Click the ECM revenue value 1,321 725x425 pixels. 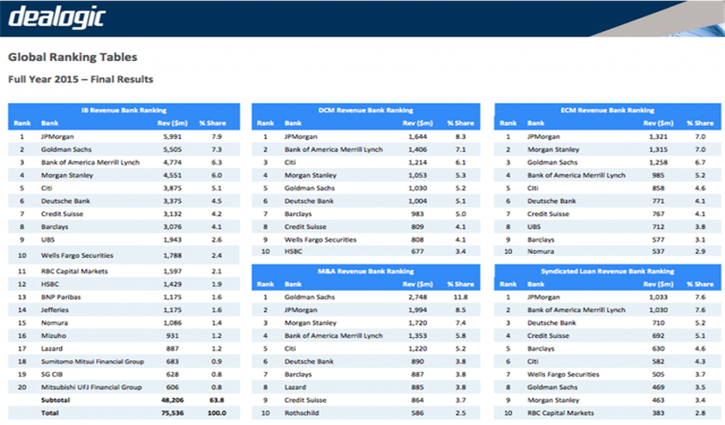tap(658, 136)
